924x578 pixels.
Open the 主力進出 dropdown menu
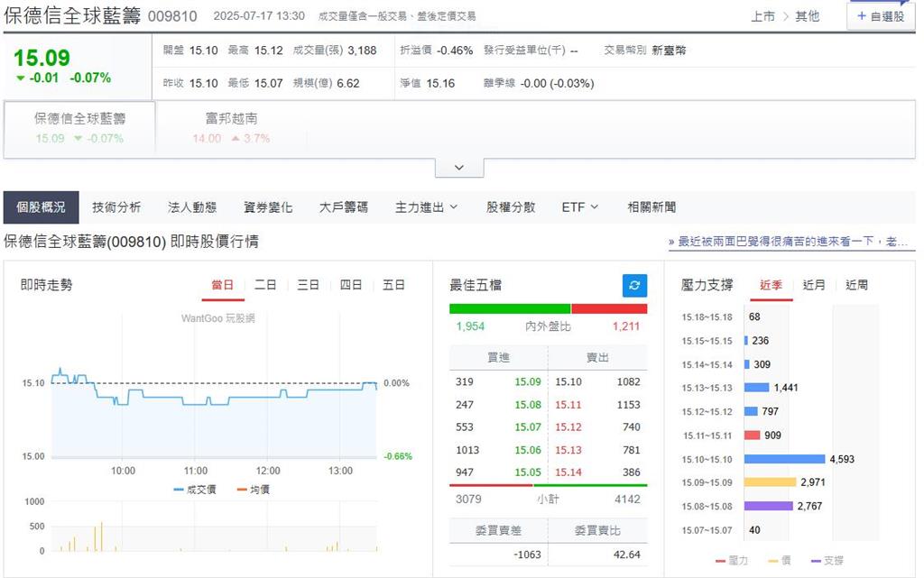click(x=426, y=207)
